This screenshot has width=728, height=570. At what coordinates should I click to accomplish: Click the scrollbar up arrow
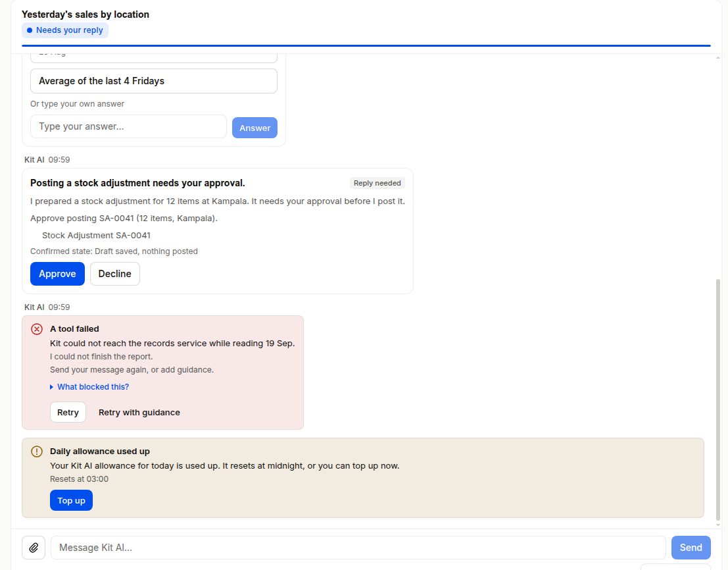pyautogui.click(x=718, y=57)
